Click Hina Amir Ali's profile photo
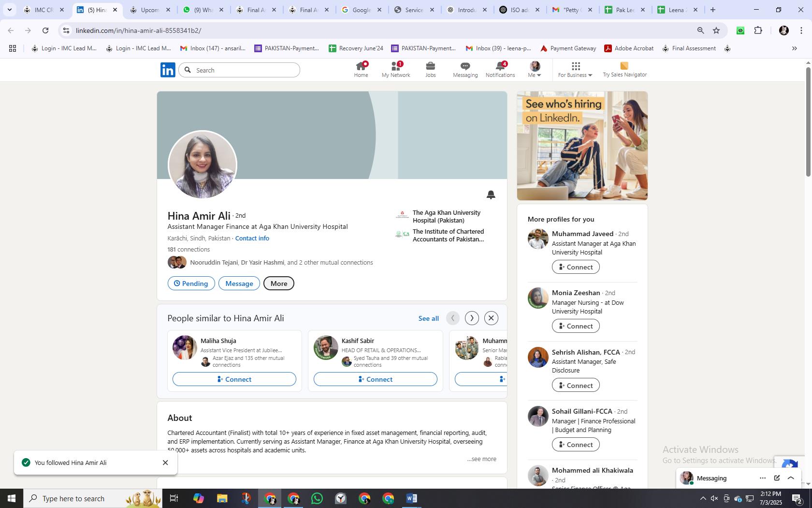 point(202,164)
